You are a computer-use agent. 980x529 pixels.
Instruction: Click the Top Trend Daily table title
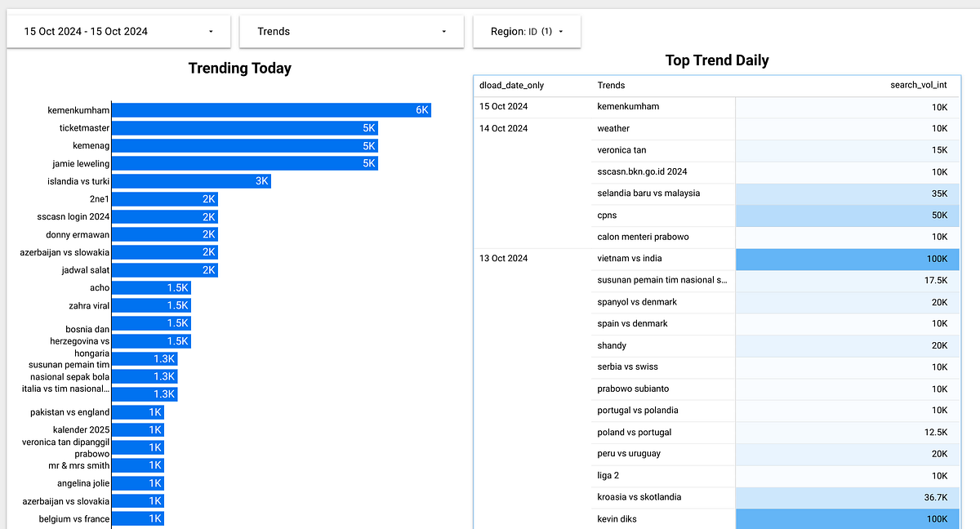click(716, 60)
